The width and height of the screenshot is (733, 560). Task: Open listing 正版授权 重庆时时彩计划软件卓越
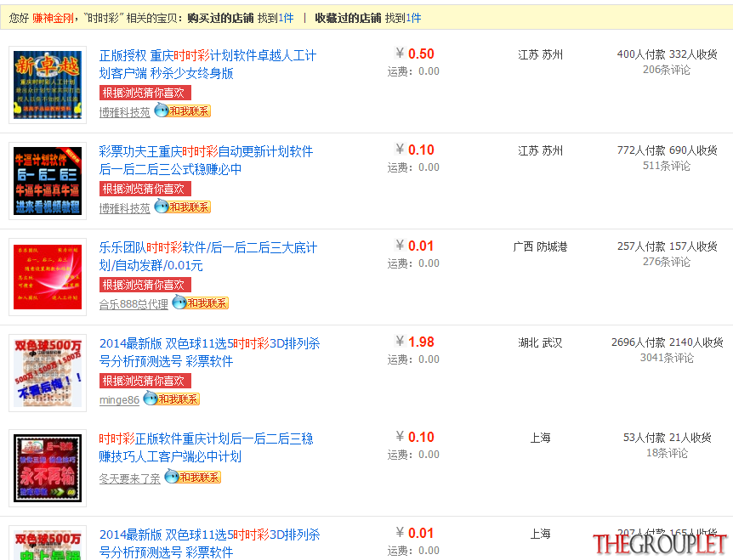[x=207, y=65]
